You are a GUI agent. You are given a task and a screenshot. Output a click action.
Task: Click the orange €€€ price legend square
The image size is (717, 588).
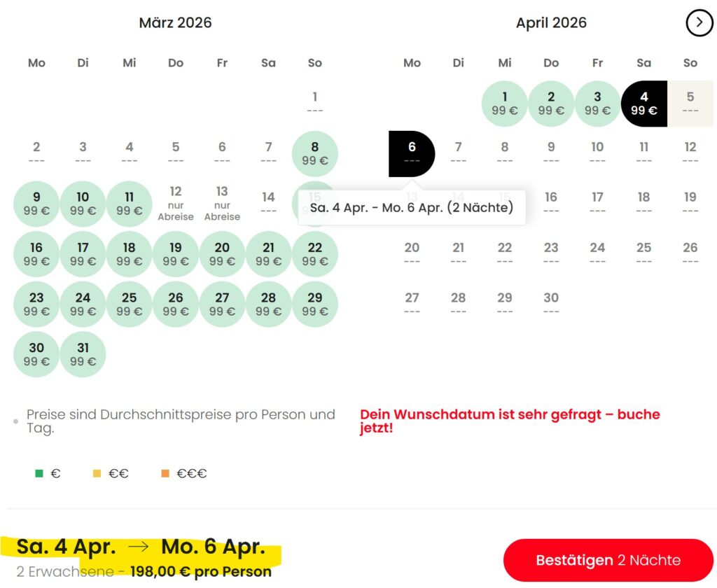coord(165,474)
